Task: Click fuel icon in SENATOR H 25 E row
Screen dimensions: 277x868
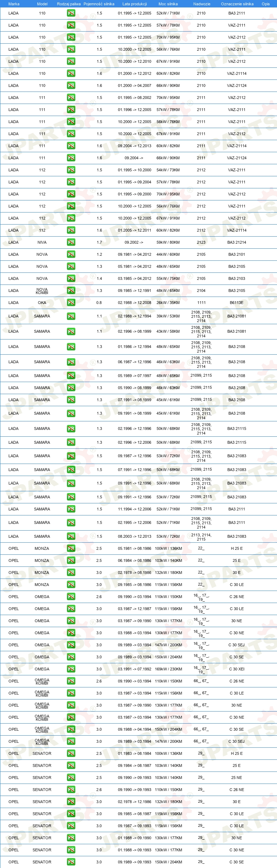Action: pos(71,753)
